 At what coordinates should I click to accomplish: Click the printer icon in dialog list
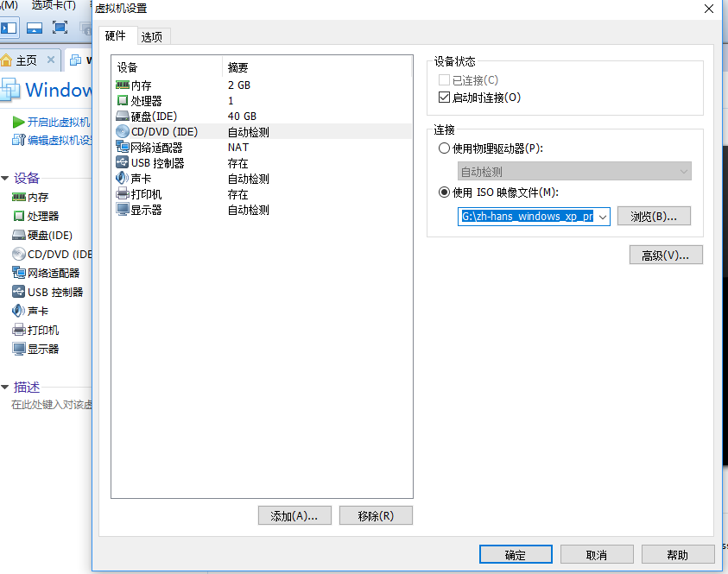tap(123, 193)
